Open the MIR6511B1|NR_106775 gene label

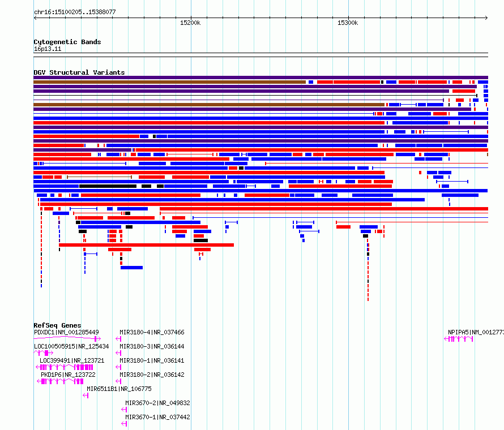(119, 389)
